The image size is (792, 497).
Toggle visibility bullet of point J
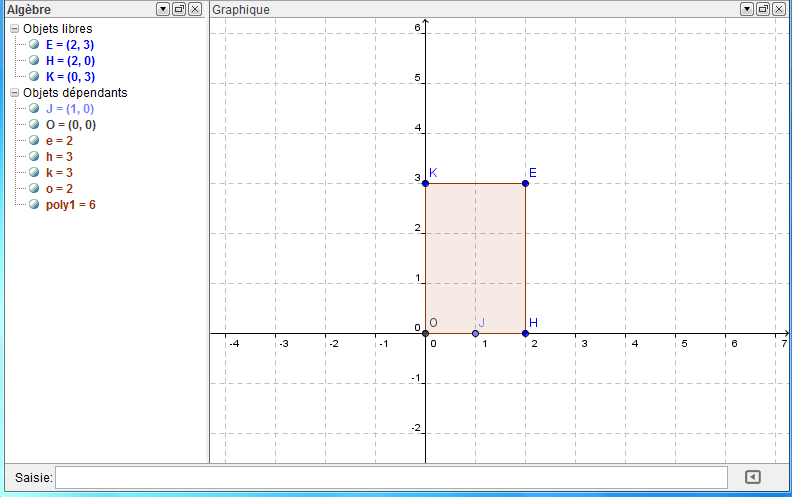[x=35, y=108]
